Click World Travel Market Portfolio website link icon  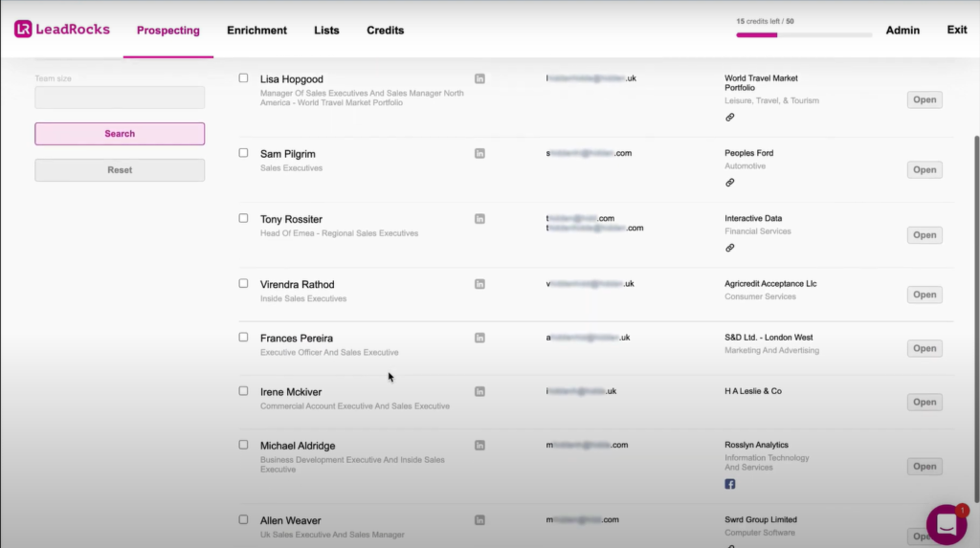coord(729,118)
